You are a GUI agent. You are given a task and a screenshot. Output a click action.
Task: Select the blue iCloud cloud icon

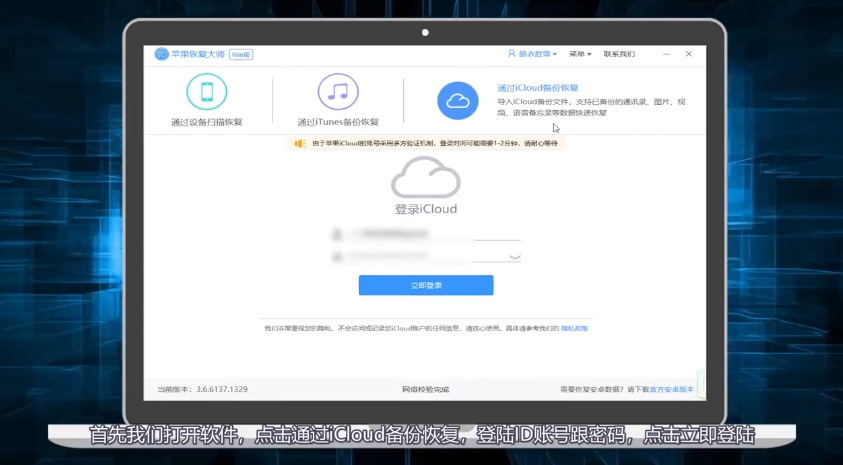click(458, 101)
